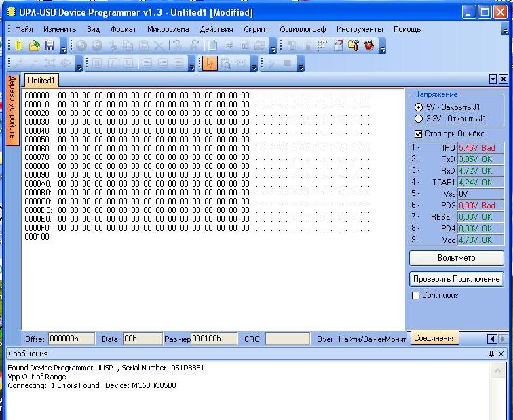Screen dimensions: 513x420
Task: Click the Fill with FF icon
Action: 229,45
